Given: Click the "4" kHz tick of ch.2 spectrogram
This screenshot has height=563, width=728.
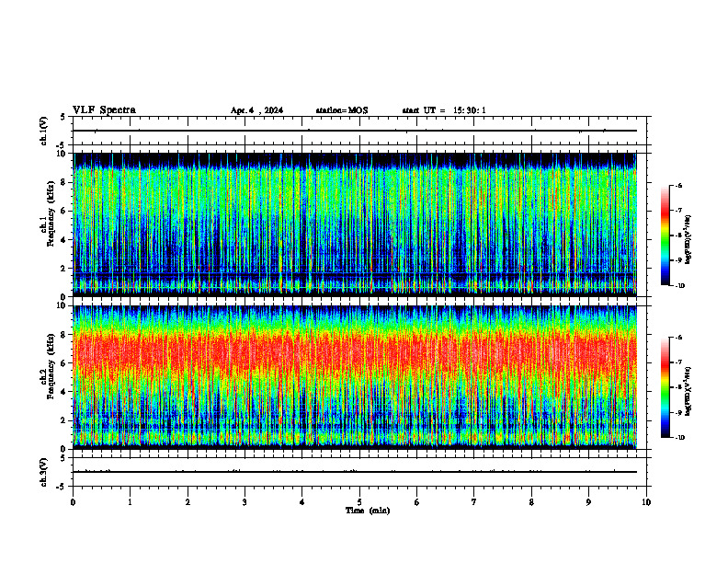Looking at the screenshot, I should [x=64, y=392].
